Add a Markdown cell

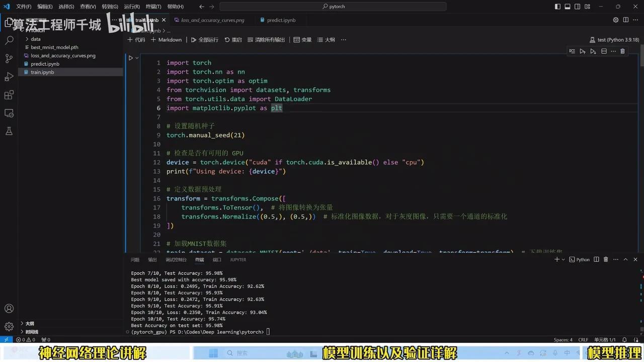tap(166, 40)
